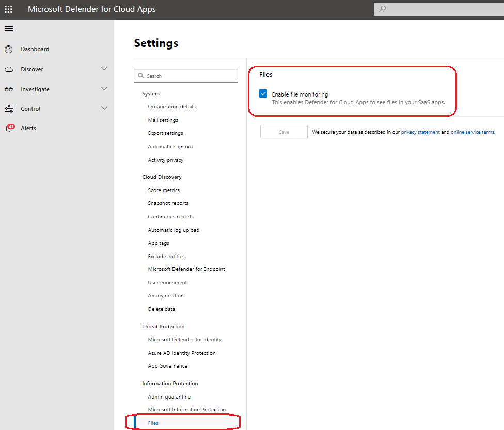
Task: Uncheck Enable file monitoring checkbox
Action: click(x=264, y=94)
